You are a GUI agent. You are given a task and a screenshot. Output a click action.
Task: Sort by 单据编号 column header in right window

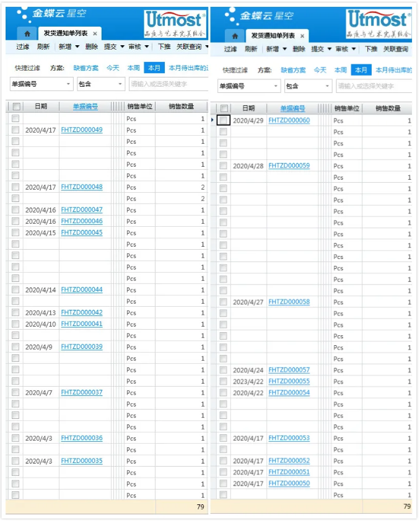292,108
